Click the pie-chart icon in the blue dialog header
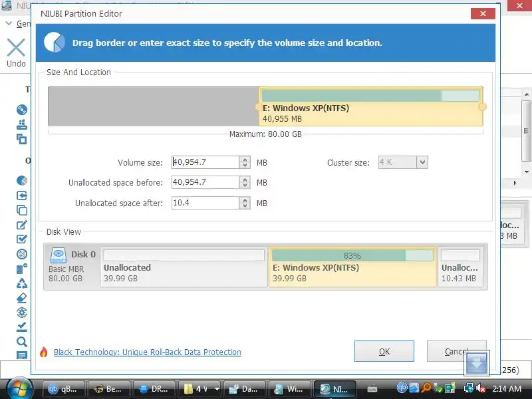Screen dimensions: 532x399 (55, 43)
